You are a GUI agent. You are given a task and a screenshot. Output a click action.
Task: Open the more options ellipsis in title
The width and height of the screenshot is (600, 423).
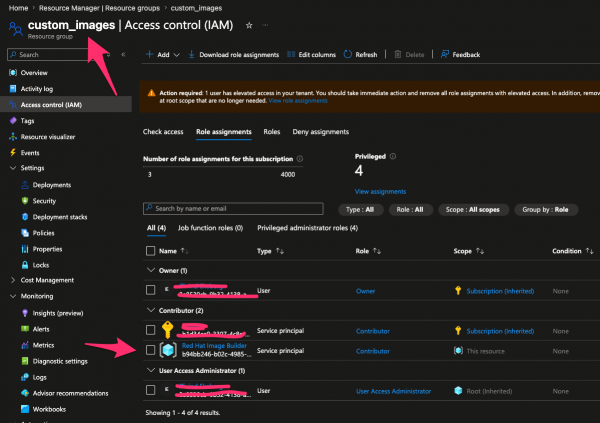tap(265, 25)
